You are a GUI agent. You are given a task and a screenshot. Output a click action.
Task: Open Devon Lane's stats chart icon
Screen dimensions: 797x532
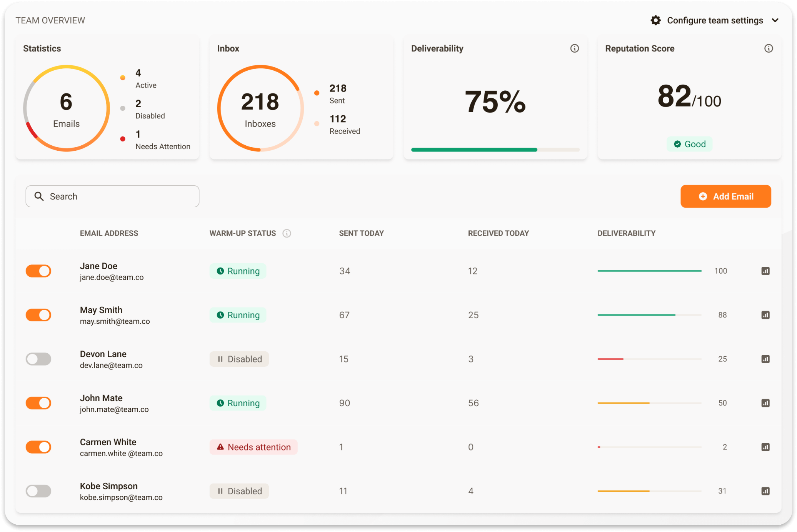pyautogui.click(x=765, y=359)
